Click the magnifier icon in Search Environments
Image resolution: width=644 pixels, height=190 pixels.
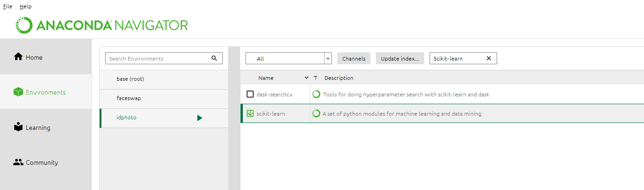pyautogui.click(x=214, y=58)
